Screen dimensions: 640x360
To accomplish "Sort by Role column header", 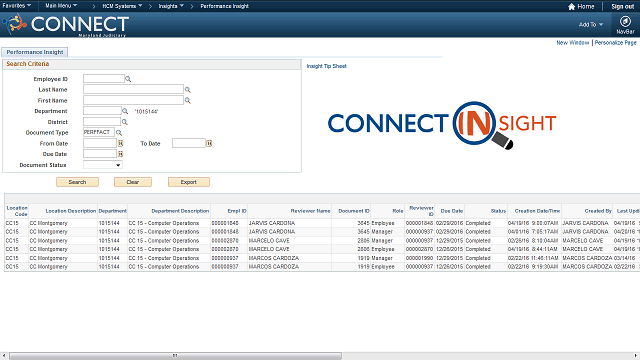I will pyautogui.click(x=398, y=211).
